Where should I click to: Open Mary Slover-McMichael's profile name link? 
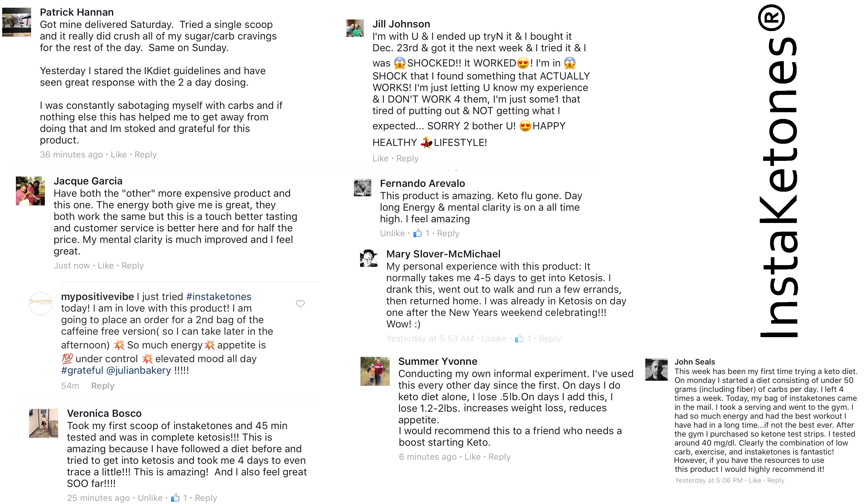443,254
